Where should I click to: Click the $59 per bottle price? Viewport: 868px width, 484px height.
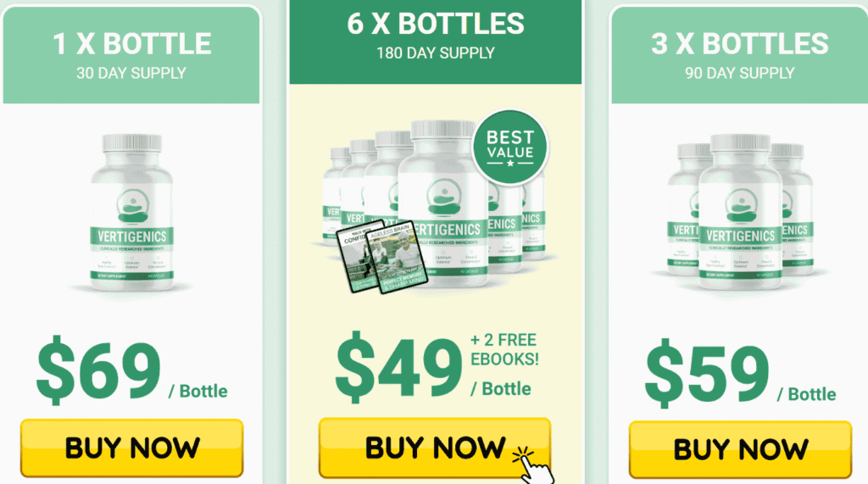(740, 373)
